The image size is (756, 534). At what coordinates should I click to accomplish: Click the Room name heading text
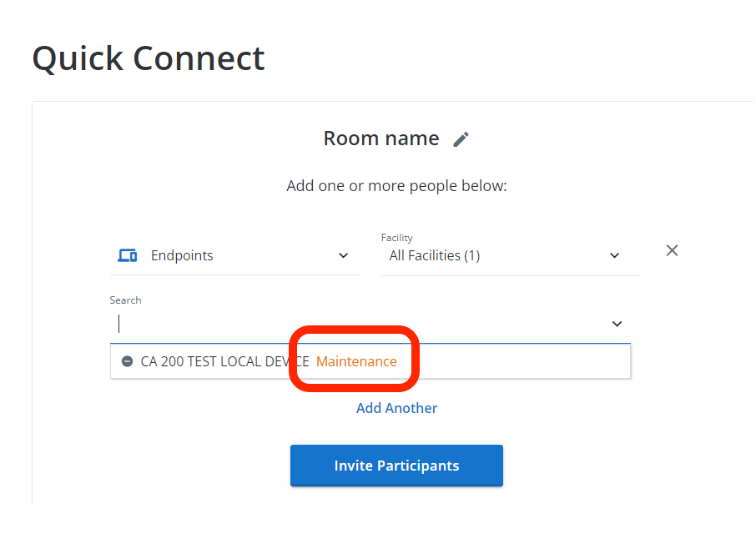point(381,139)
